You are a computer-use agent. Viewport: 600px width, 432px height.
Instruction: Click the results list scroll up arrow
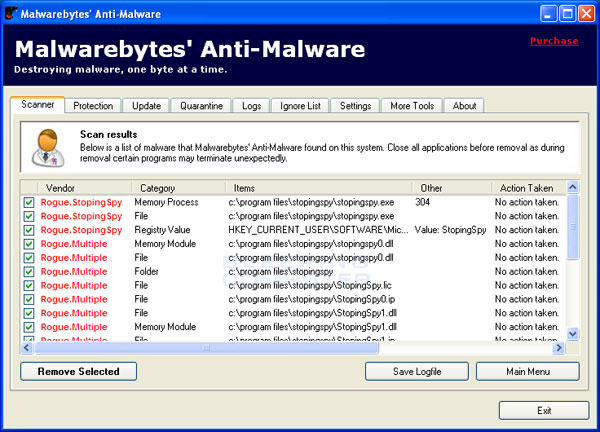point(573,187)
